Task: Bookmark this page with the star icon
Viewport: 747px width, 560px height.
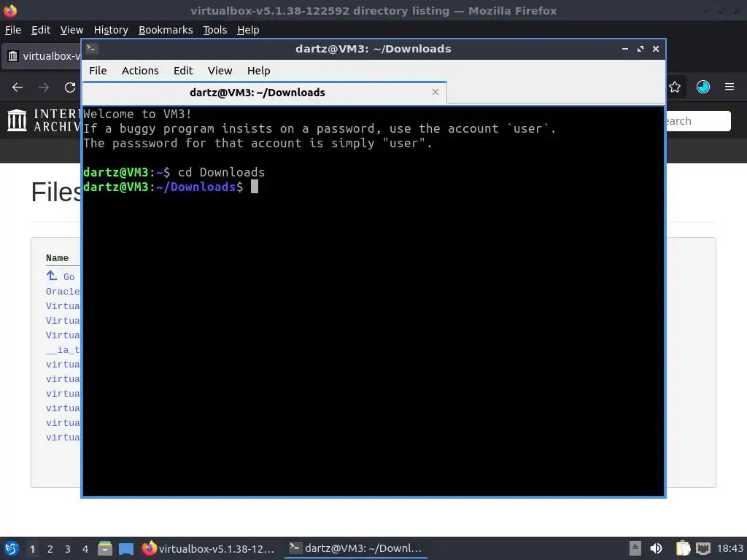Action: click(x=675, y=87)
